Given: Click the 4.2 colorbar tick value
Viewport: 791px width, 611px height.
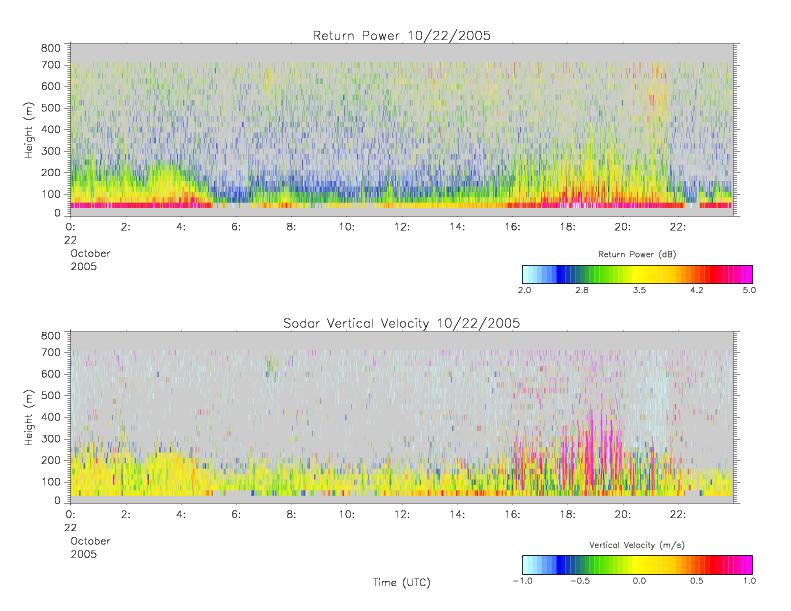Looking at the screenshot, I should point(697,290).
